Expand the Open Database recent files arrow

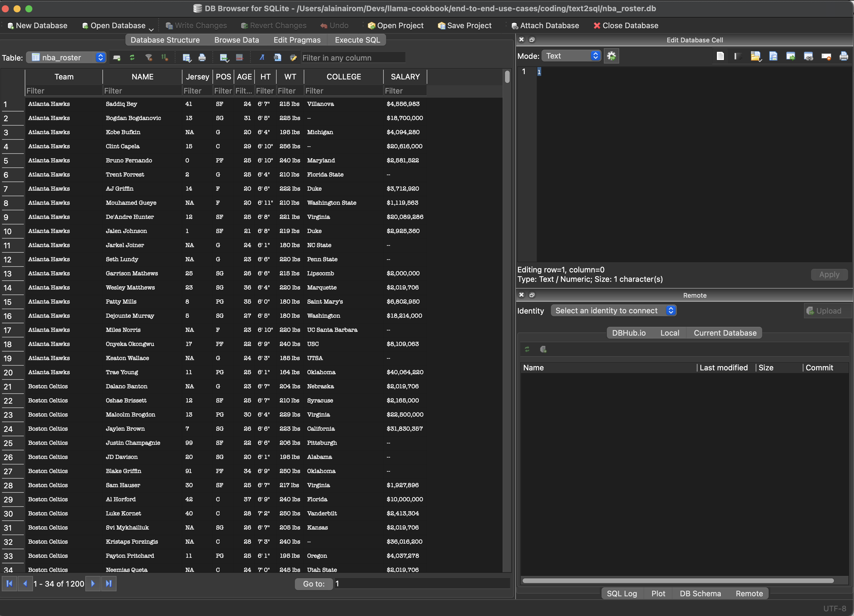tap(151, 29)
